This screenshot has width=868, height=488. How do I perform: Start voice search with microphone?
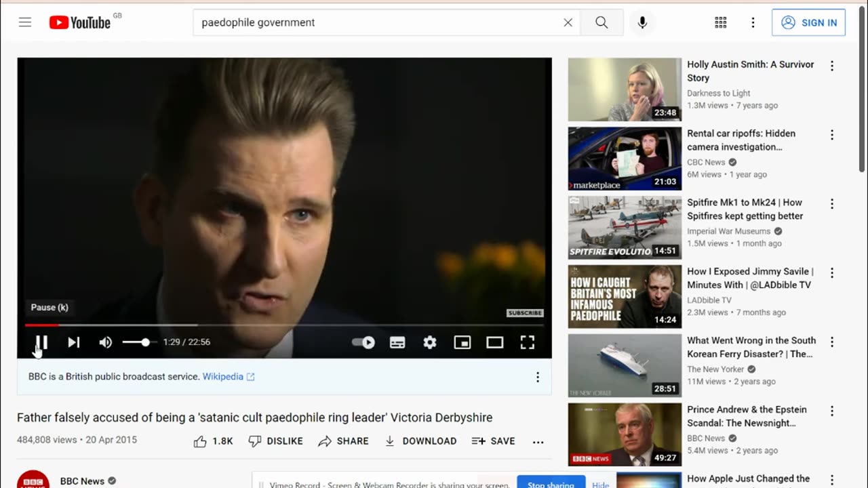coord(642,22)
